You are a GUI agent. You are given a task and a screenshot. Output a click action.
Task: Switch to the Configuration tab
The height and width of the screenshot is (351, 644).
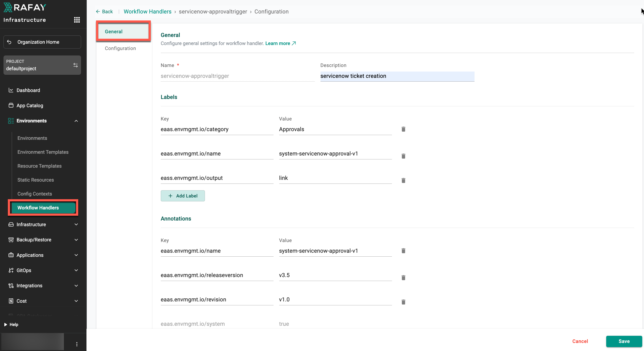(x=120, y=48)
